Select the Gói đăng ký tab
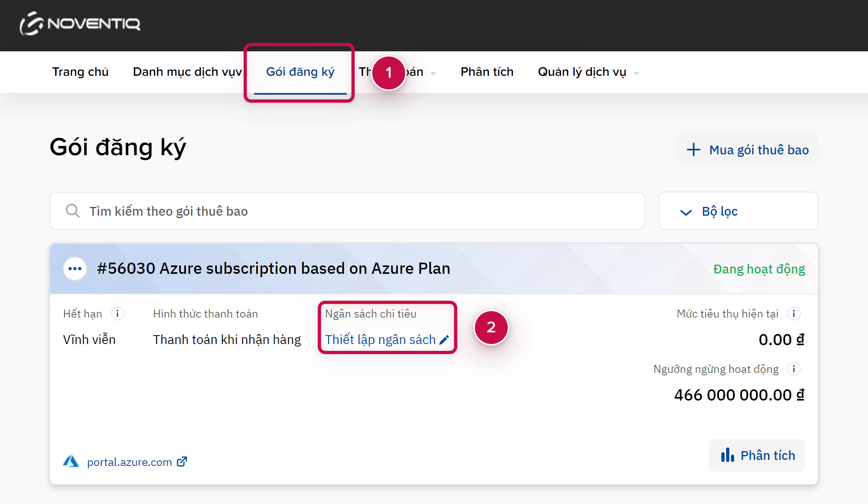This screenshot has height=504, width=868. (300, 72)
